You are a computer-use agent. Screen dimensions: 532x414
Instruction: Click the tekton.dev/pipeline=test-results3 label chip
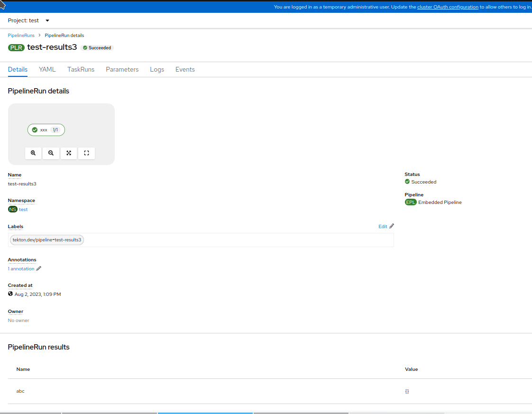pos(47,240)
